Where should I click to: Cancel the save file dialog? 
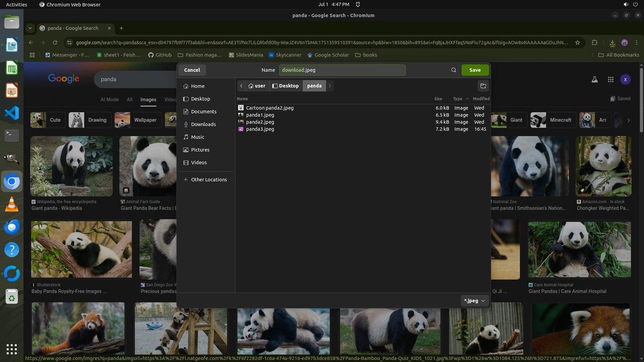coord(192,70)
